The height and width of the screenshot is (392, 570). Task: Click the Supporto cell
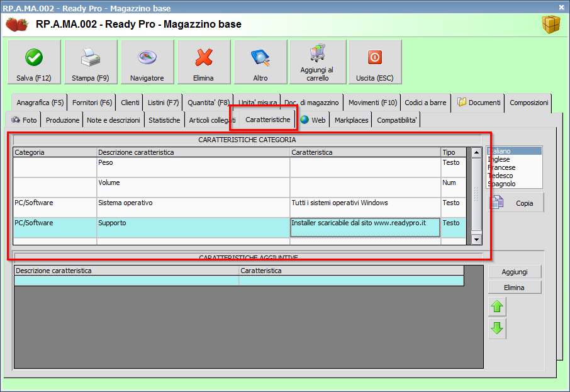[193, 228]
